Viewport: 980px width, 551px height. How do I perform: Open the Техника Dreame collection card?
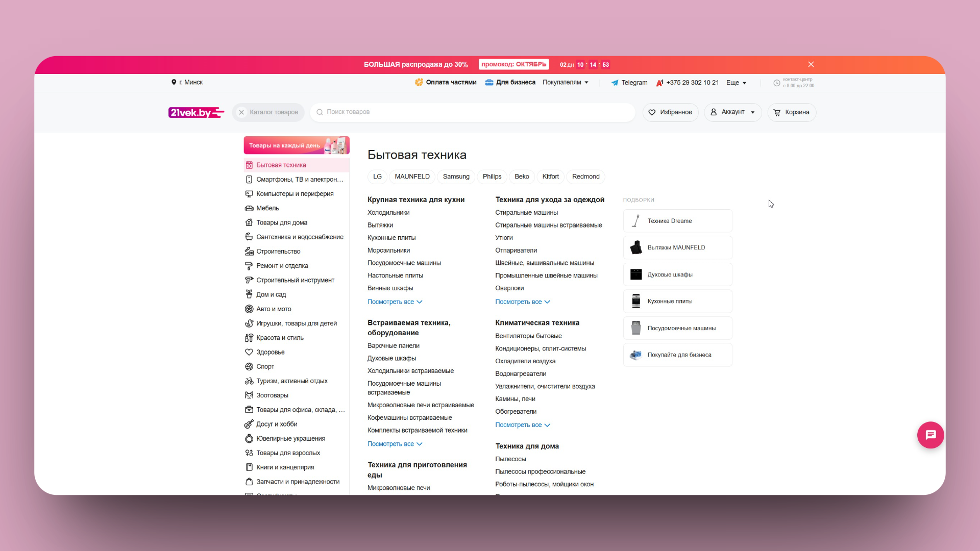click(x=677, y=221)
